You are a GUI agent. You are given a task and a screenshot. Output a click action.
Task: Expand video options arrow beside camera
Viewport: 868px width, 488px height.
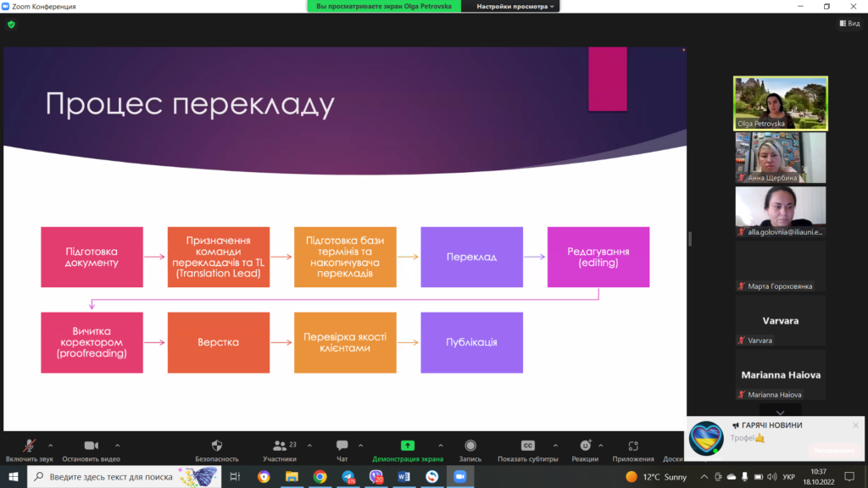[x=117, y=445]
